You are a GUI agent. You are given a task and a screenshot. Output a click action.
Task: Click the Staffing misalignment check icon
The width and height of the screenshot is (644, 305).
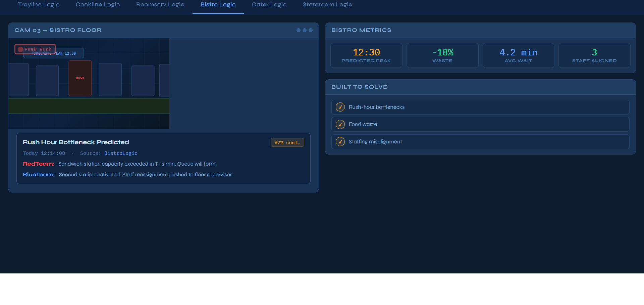[340, 142]
